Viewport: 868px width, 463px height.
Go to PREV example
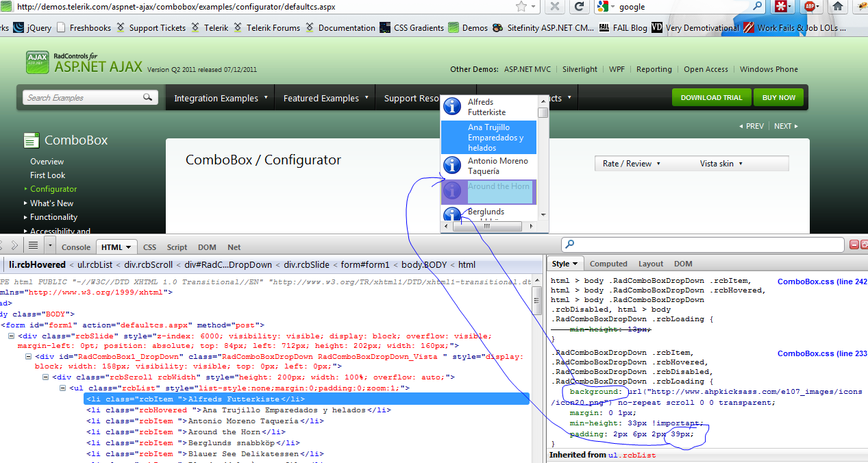pos(752,126)
